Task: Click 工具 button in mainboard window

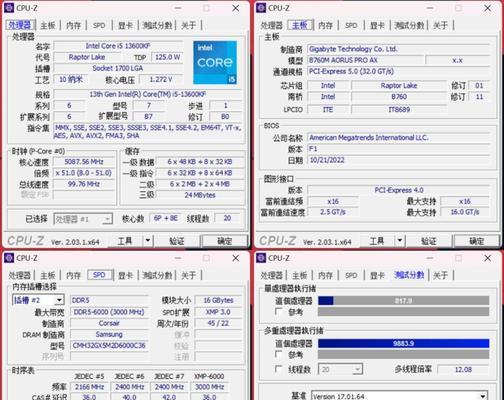Action: coord(377,240)
